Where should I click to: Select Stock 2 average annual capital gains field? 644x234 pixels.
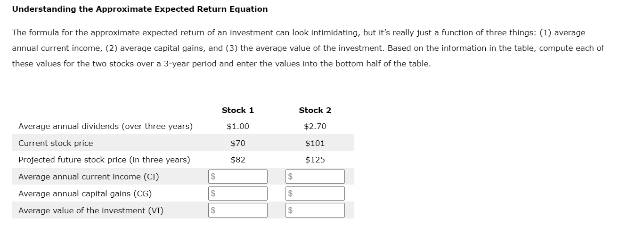[316, 194]
